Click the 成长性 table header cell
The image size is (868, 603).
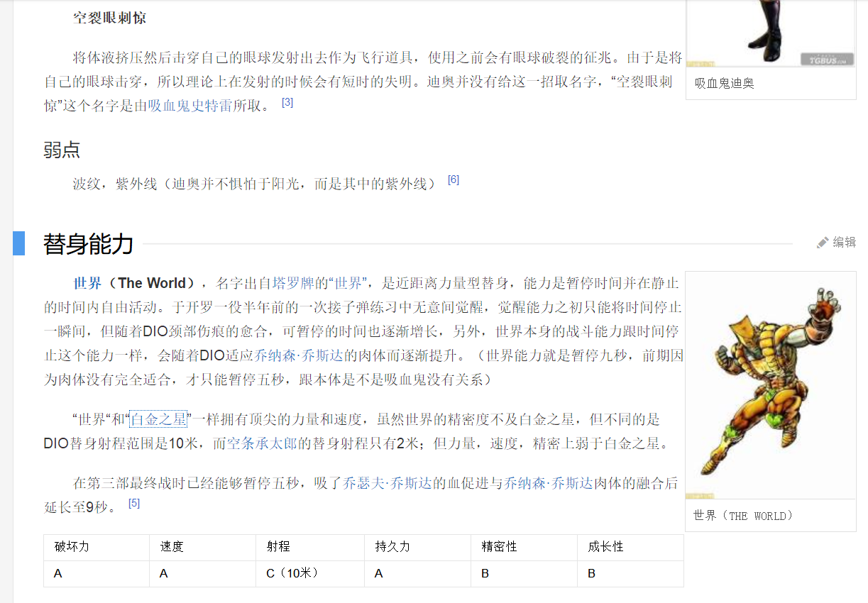point(630,548)
